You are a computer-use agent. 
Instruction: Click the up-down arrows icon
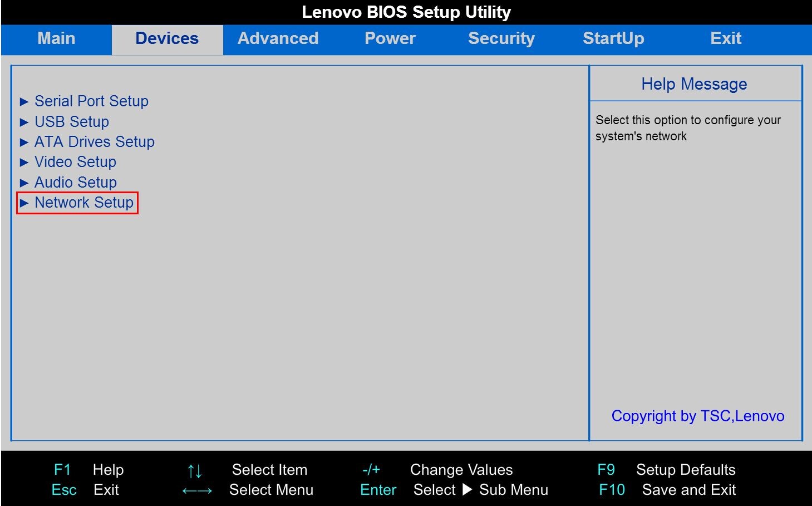[x=195, y=471]
